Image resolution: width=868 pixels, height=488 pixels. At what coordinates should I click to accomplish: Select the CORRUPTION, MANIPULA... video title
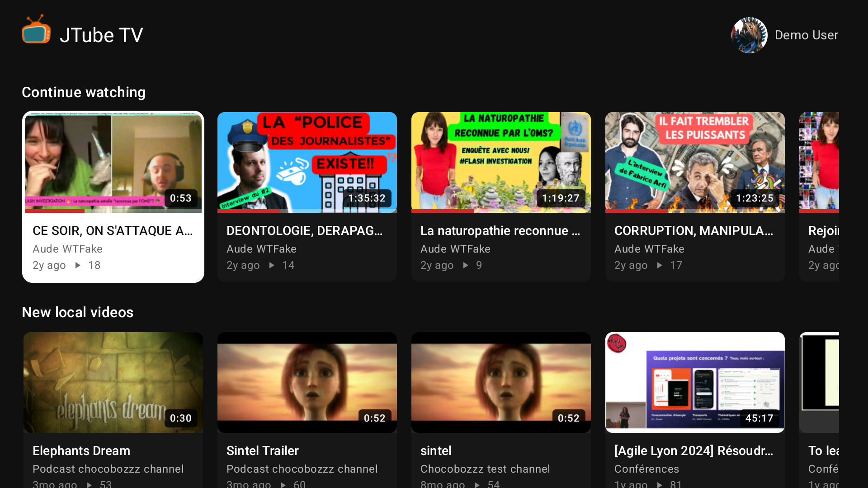tap(693, 230)
